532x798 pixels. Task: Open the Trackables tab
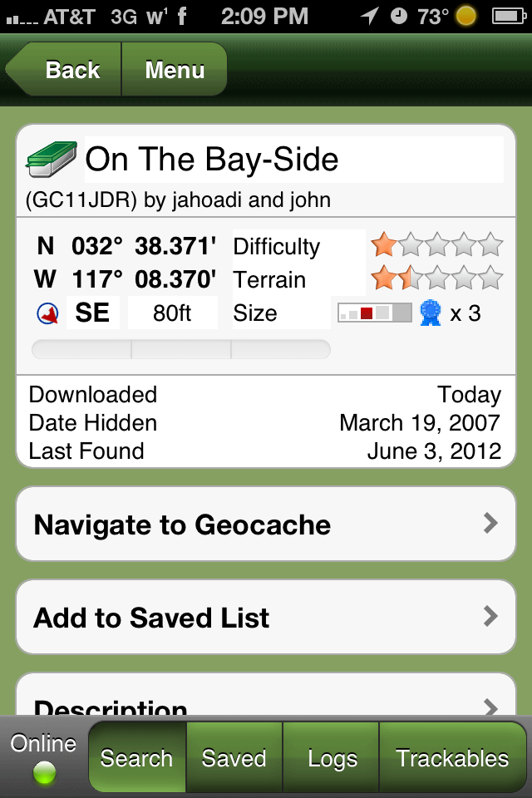click(452, 758)
